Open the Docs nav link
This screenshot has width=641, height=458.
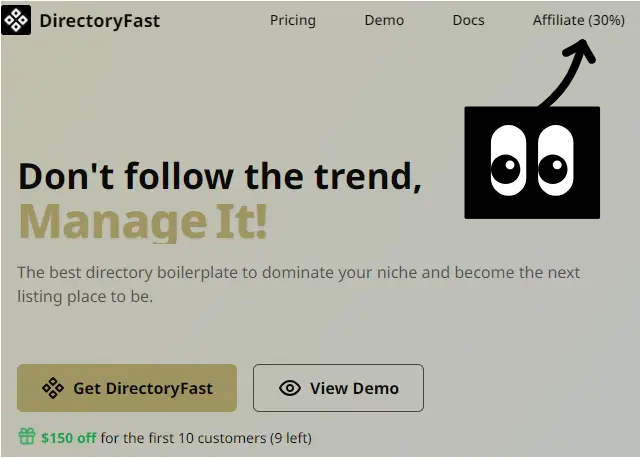click(x=468, y=20)
